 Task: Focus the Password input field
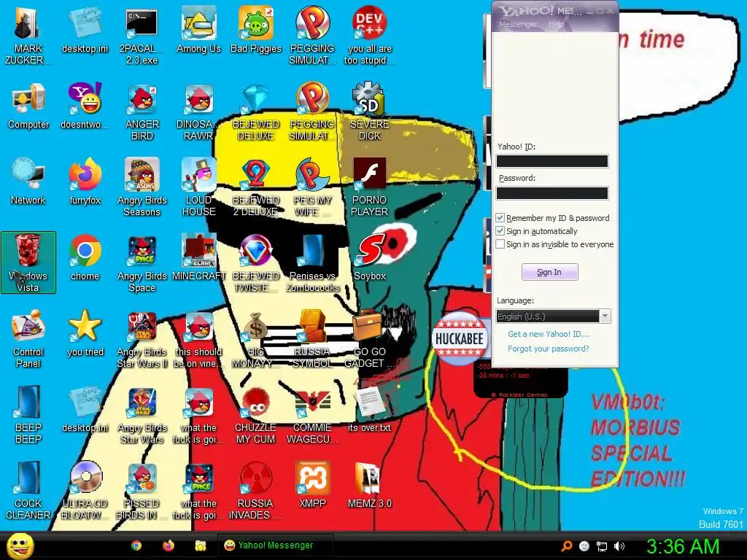[x=552, y=192]
